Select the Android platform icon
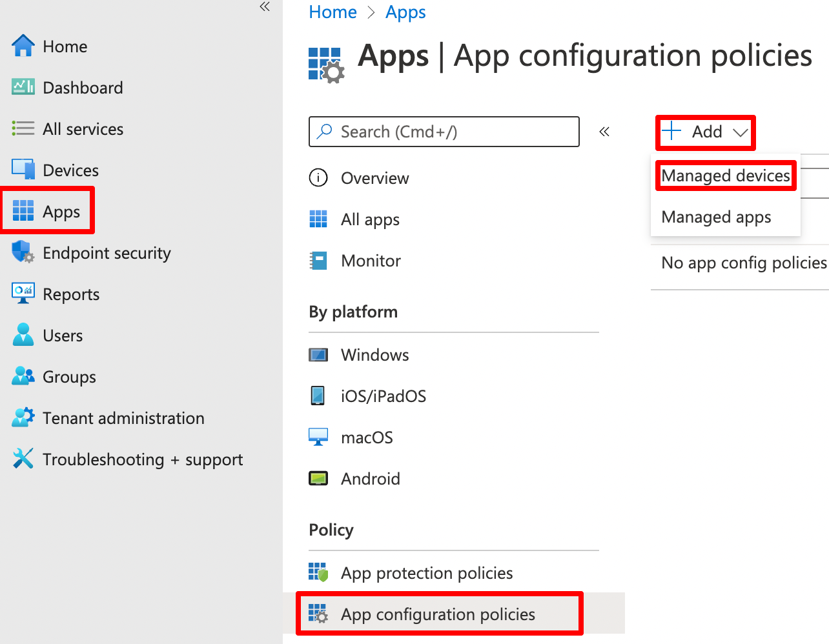829x644 pixels. [318, 478]
